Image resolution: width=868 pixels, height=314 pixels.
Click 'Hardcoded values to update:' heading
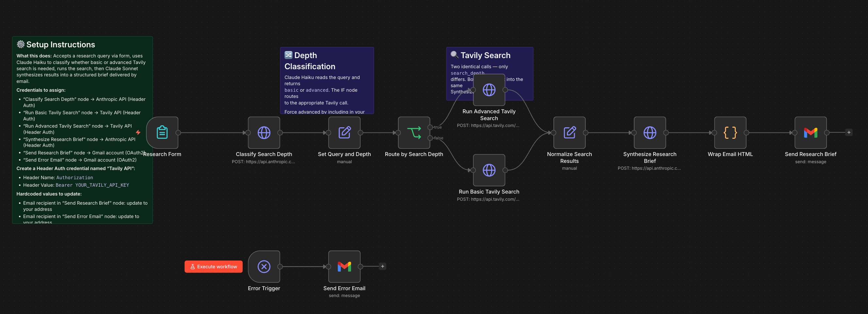click(49, 194)
